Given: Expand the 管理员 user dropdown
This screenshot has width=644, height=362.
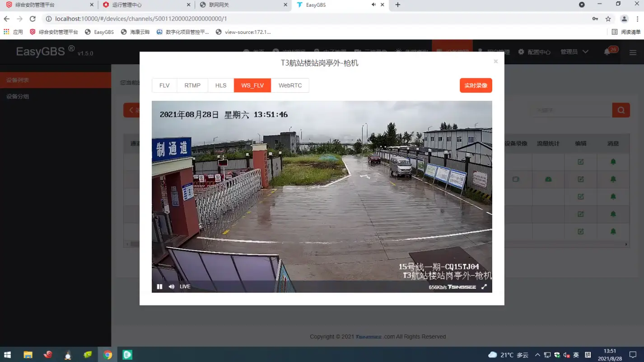Looking at the screenshot, I should [574, 52].
